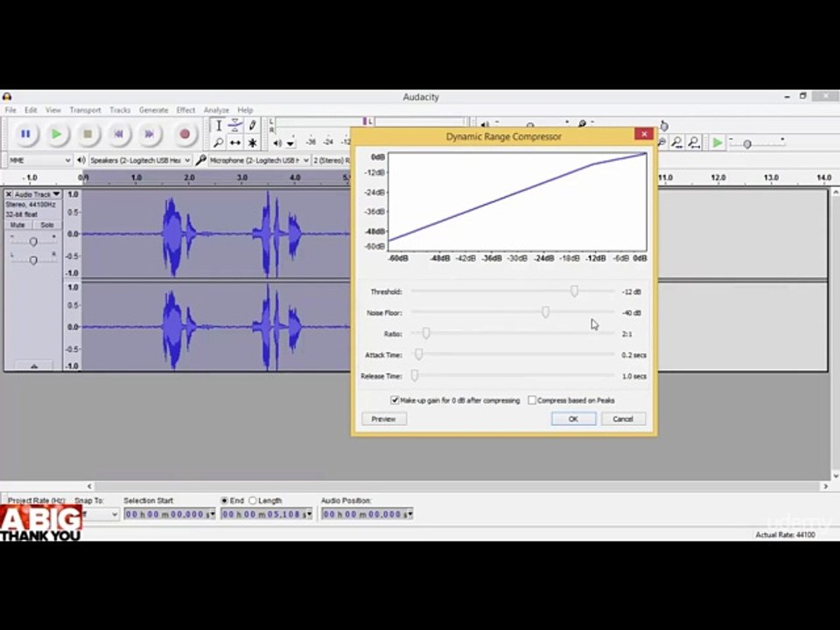840x630 pixels.
Task: Click Skip to Start button
Action: pos(118,134)
